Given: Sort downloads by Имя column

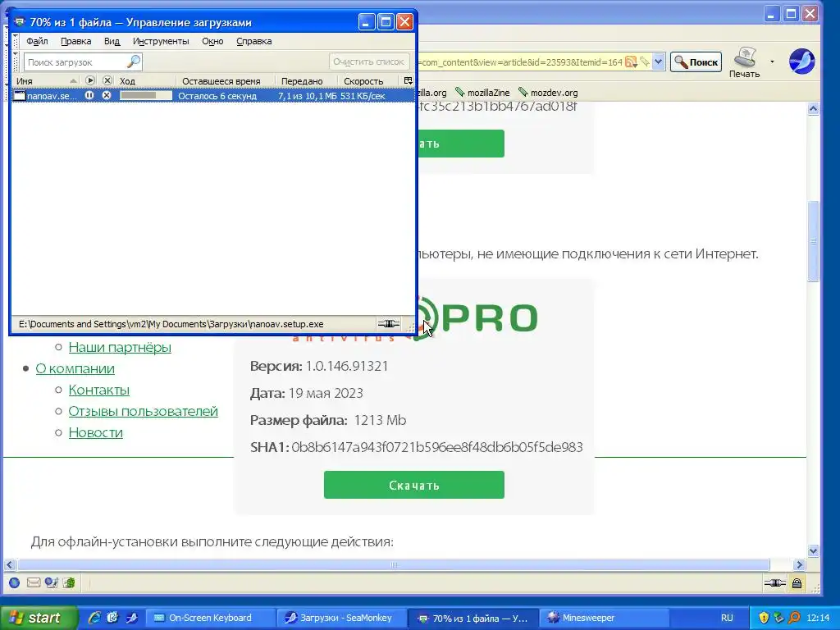Looking at the screenshot, I should pos(46,81).
